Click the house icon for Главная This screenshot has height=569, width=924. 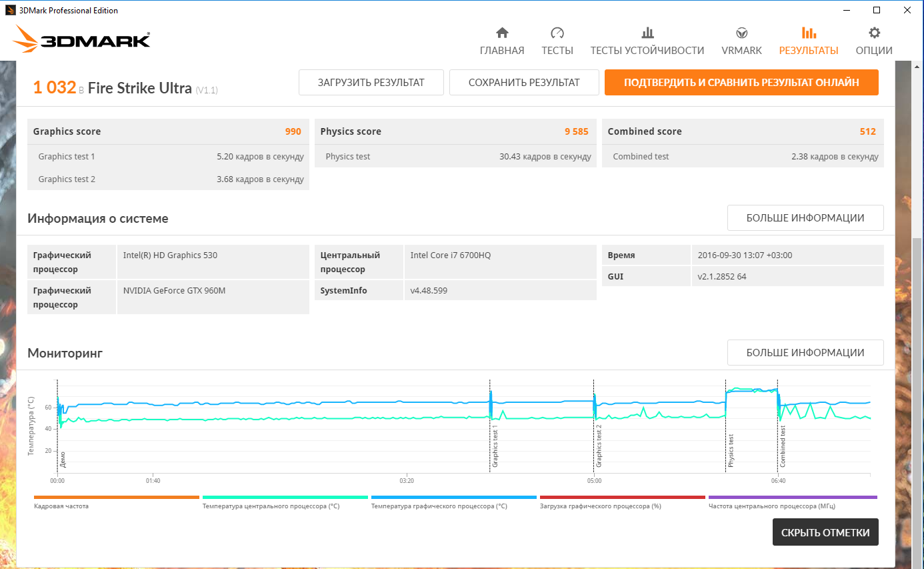pyautogui.click(x=502, y=33)
